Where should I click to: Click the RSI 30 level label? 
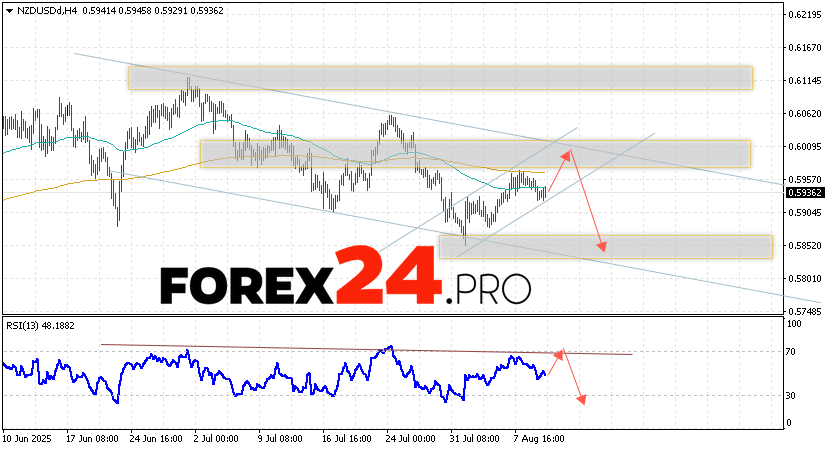coord(790,396)
